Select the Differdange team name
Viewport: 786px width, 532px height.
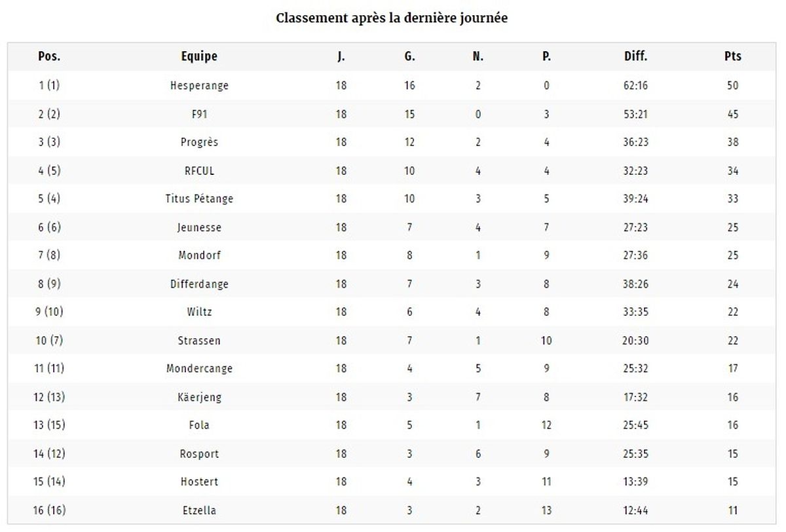tap(199, 284)
